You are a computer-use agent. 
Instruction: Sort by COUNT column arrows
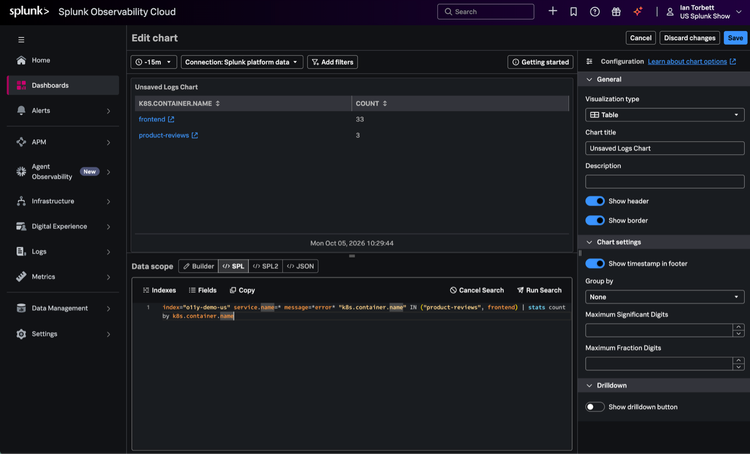click(x=385, y=103)
